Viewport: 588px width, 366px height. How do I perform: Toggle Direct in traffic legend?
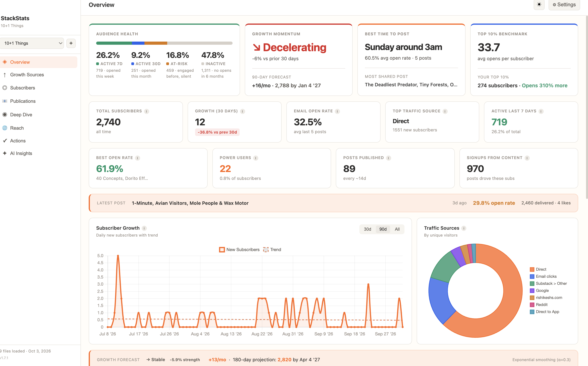point(538,269)
